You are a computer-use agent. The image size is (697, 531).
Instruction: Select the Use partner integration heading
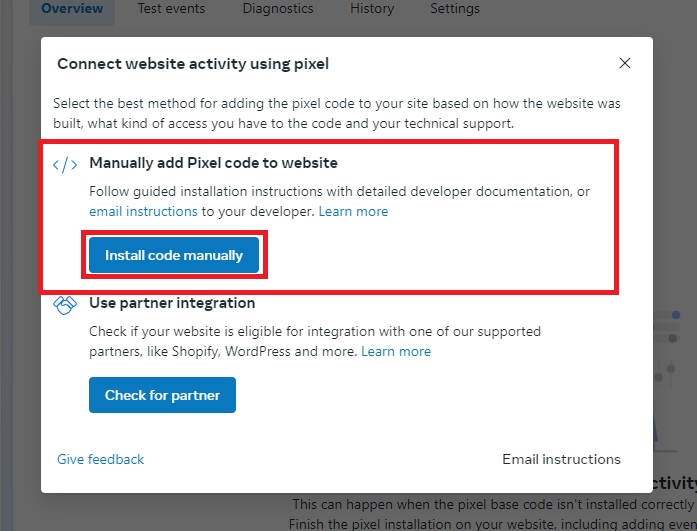tap(172, 303)
